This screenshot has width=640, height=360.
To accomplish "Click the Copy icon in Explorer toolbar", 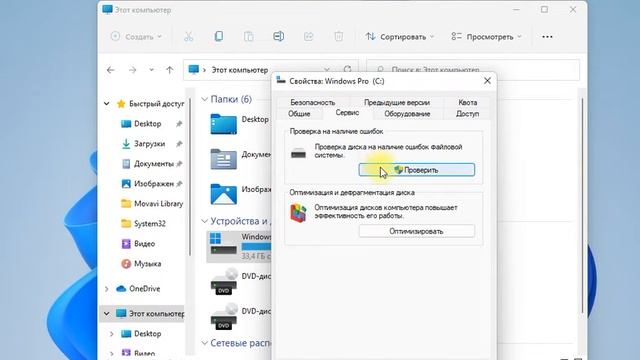I will [x=219, y=37].
